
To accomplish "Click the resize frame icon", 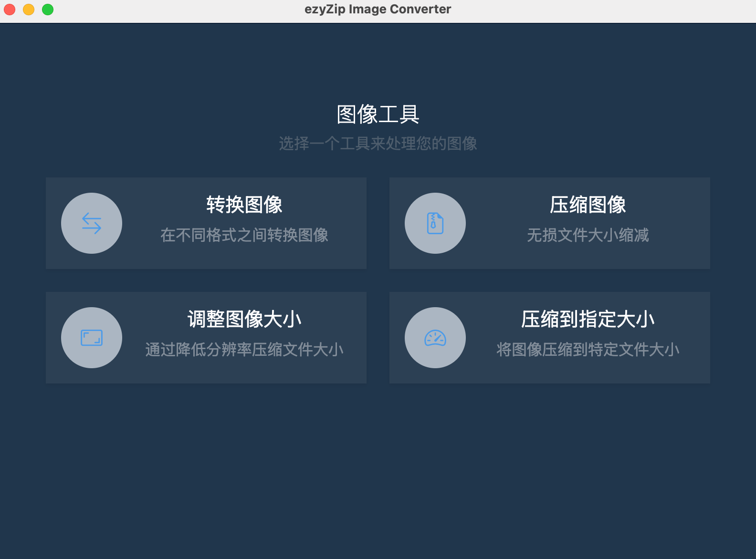I will tap(92, 338).
